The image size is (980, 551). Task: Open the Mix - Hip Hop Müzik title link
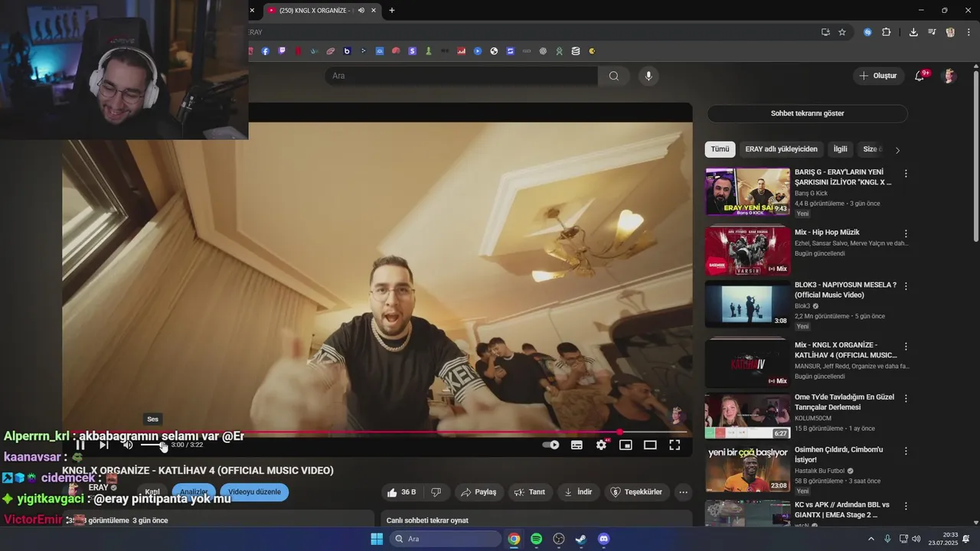(x=827, y=232)
